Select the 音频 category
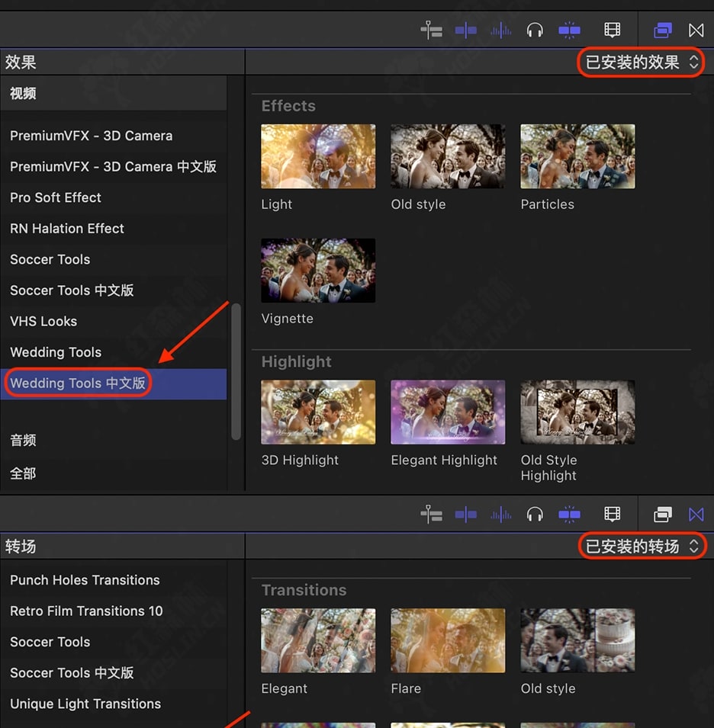714x728 pixels. [x=114, y=440]
